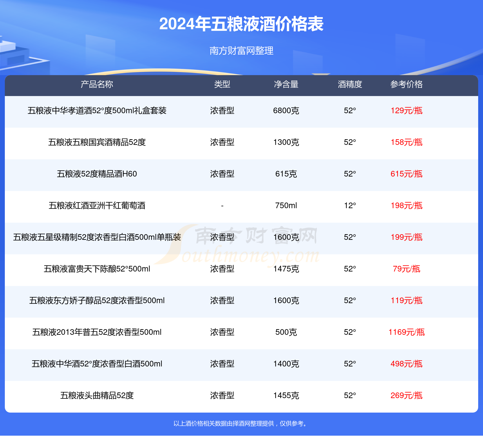Click the 750ml net content cell

(286, 205)
